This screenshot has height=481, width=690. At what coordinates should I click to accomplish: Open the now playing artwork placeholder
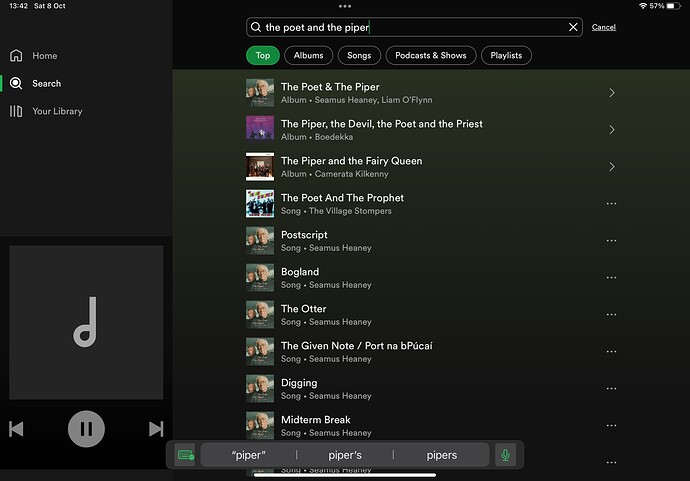click(x=86, y=323)
